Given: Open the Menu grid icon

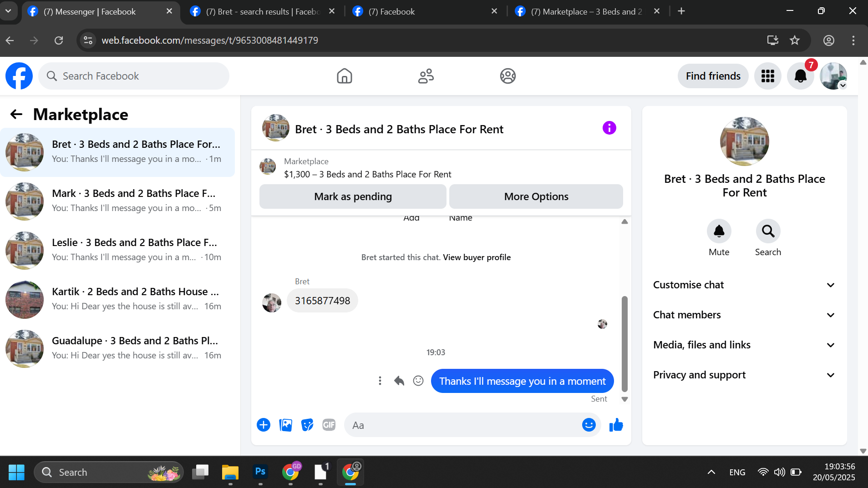Looking at the screenshot, I should point(768,76).
